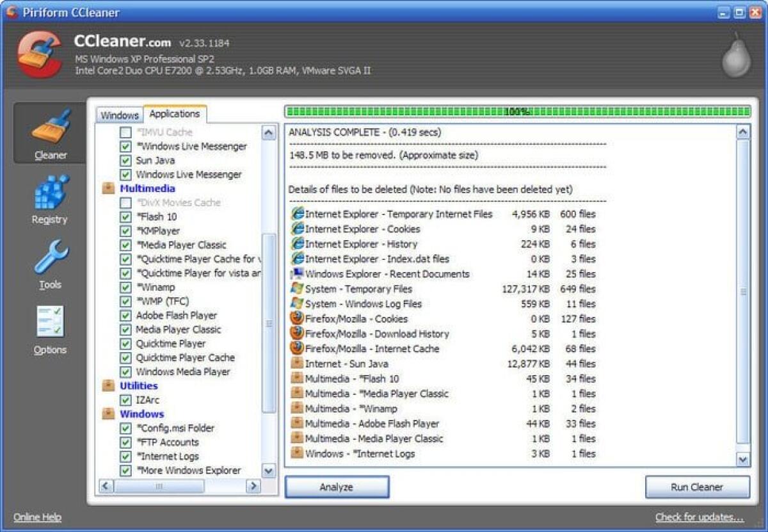Open the Tools section
The height and width of the screenshot is (532, 768).
click(x=50, y=262)
